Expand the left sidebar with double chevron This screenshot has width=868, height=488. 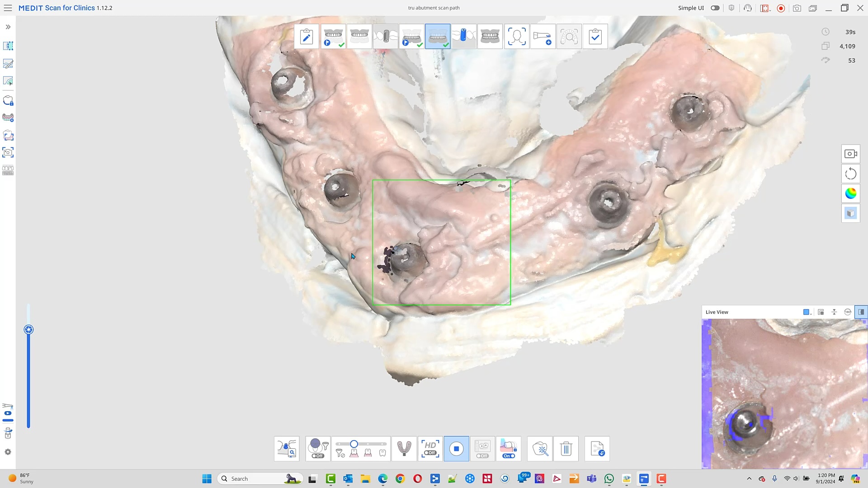(x=8, y=27)
